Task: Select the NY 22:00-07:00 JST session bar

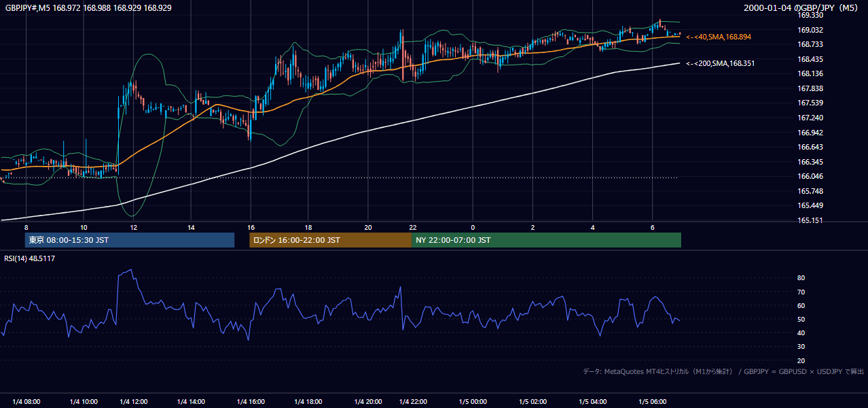Action: [546, 240]
